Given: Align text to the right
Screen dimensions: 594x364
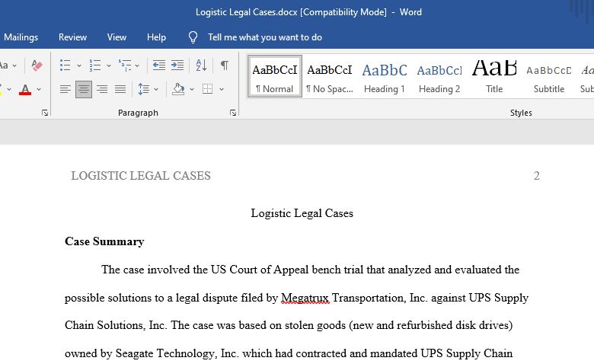Looking at the screenshot, I should pos(102,89).
